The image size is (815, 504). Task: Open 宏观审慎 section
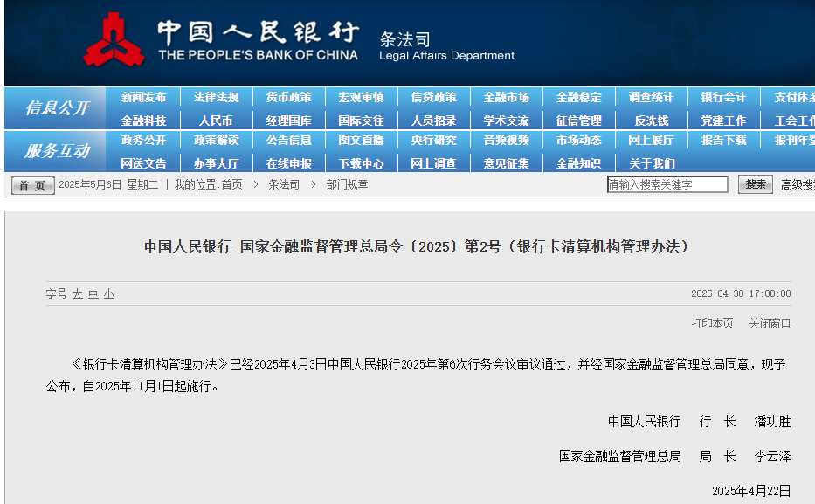click(362, 97)
